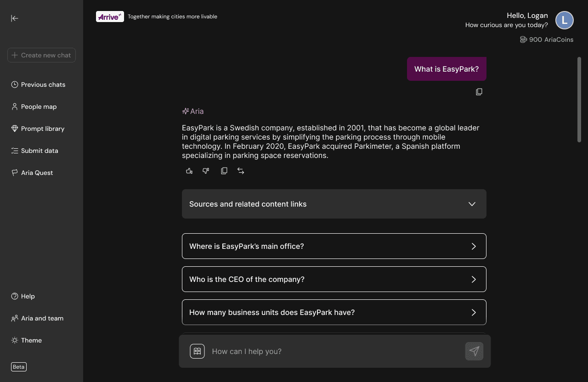Click the send message arrow button
The width and height of the screenshot is (588, 382).
(x=474, y=351)
